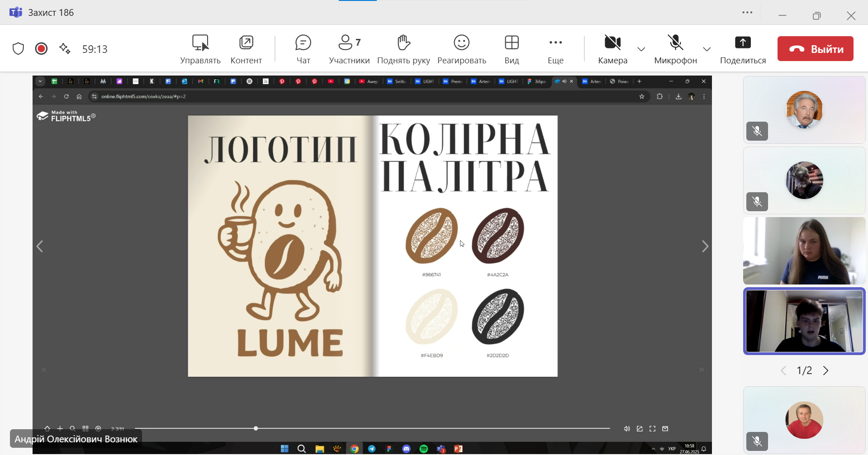Toggle the meeting recording indicator
Image resolution: width=868 pixels, height=455 pixels.
point(41,49)
